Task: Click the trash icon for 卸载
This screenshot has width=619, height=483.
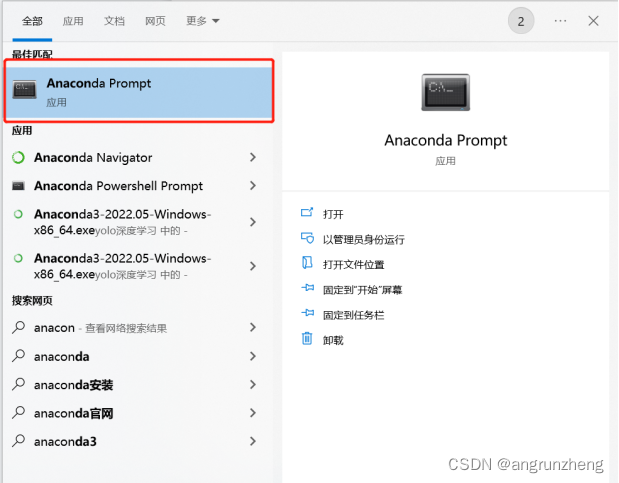Action: pos(307,338)
